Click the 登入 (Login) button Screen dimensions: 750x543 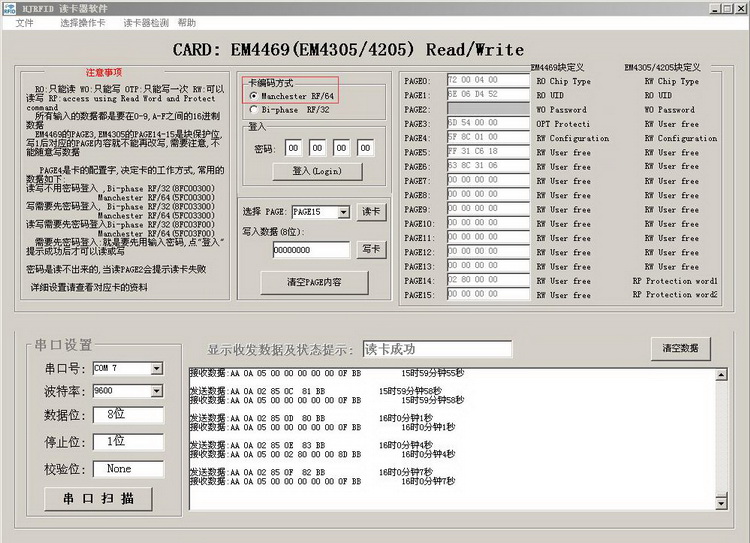pyautogui.click(x=317, y=171)
